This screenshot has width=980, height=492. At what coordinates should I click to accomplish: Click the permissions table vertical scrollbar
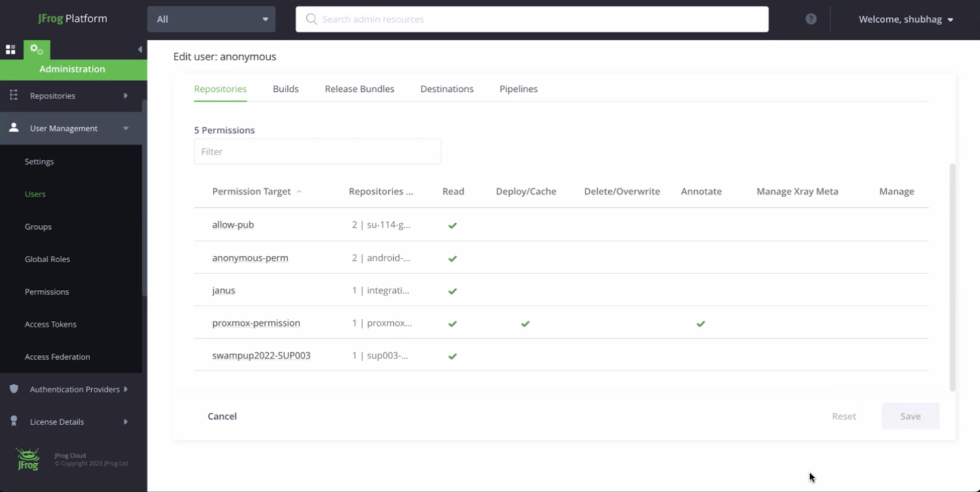pyautogui.click(x=952, y=276)
